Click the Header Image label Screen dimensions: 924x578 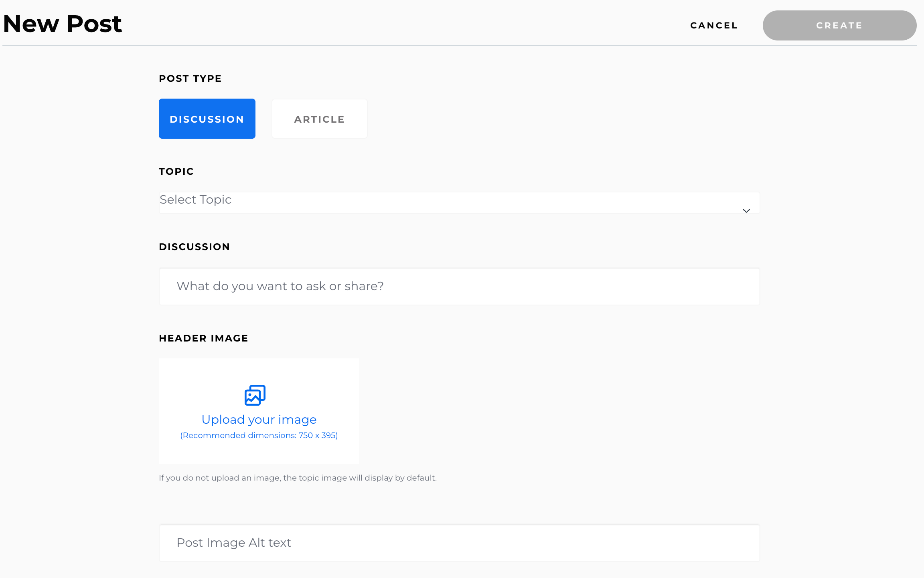[203, 338]
